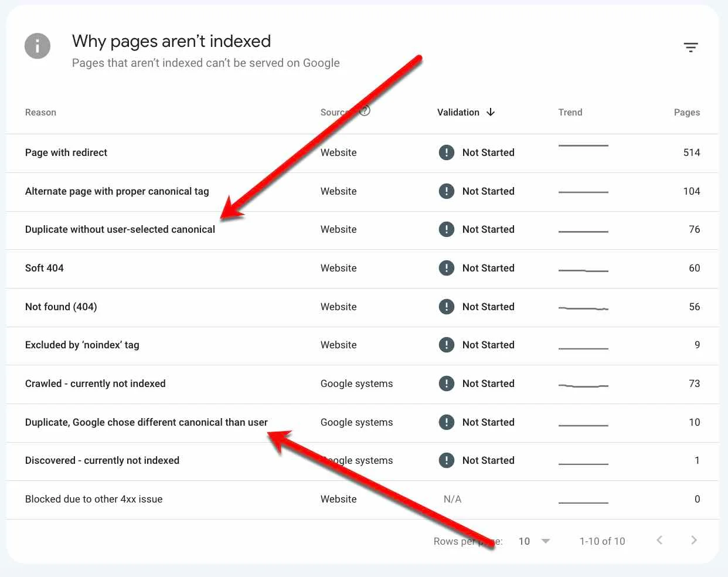Click the trend sparkline for Soft 404
This screenshot has height=577, width=728.
click(583, 268)
